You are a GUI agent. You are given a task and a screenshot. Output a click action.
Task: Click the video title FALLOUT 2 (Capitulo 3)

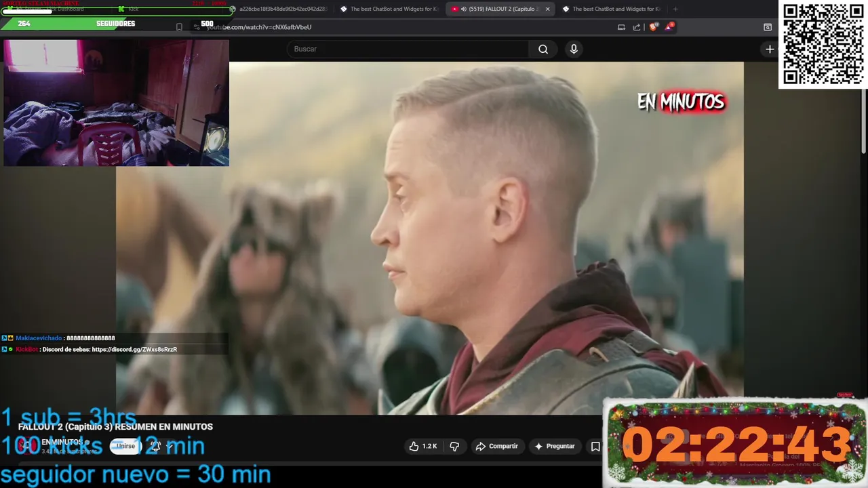[x=115, y=426]
